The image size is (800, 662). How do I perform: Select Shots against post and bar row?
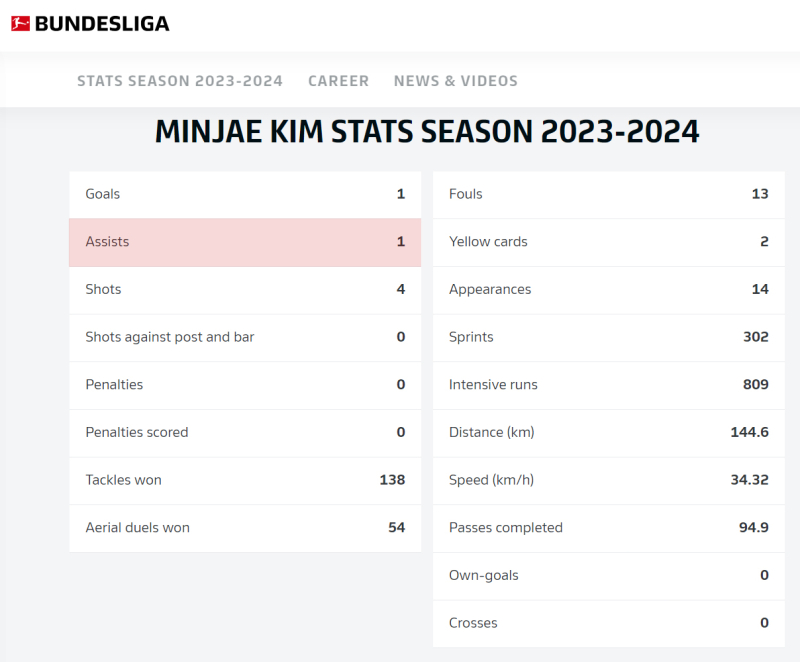pyautogui.click(x=245, y=338)
